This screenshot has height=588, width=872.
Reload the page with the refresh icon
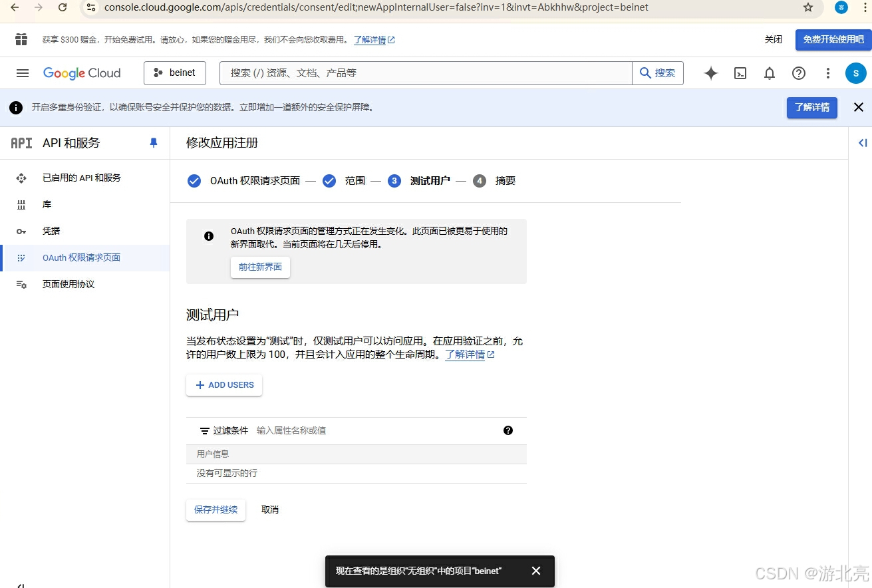coord(63,7)
